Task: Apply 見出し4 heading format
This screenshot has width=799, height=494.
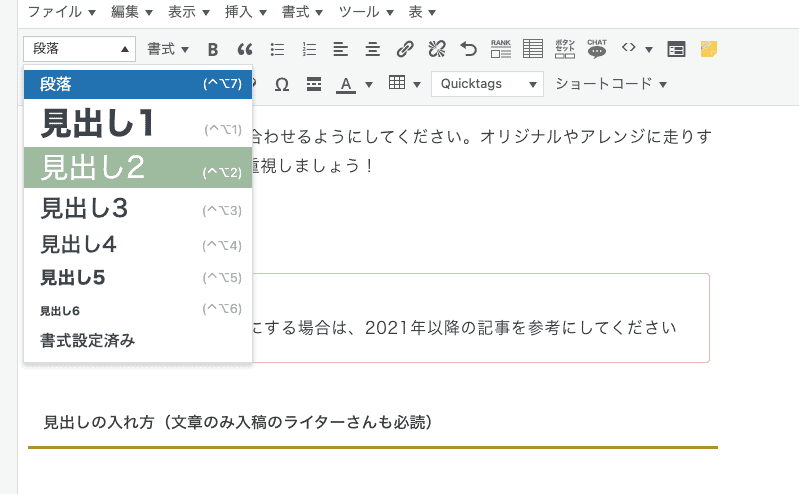Action: tap(138, 244)
